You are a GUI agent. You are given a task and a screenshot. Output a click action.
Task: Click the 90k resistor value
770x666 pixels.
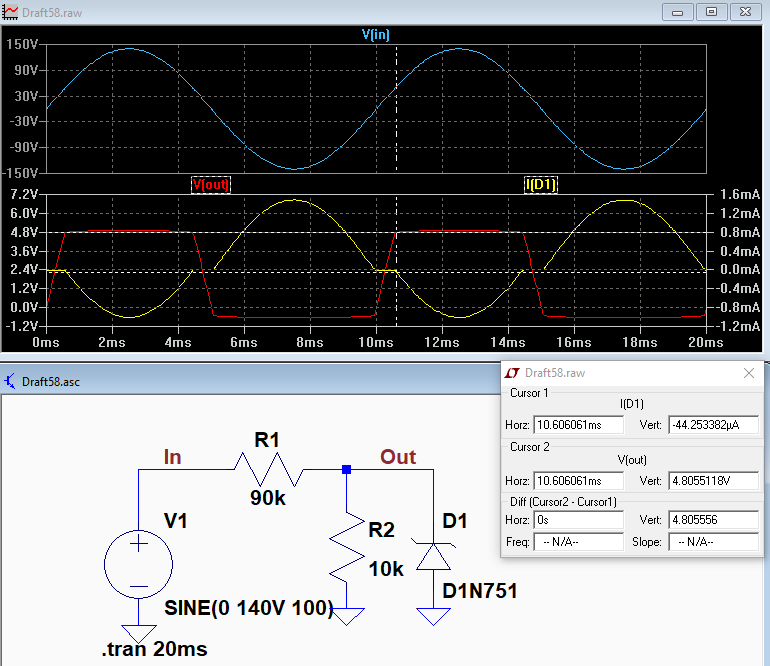[x=268, y=498]
